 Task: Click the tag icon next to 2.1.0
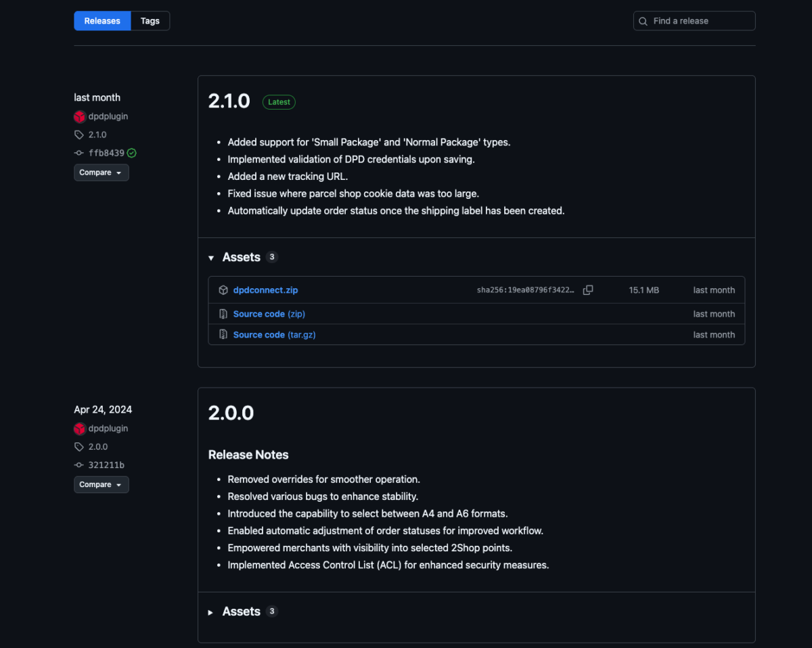tap(79, 135)
